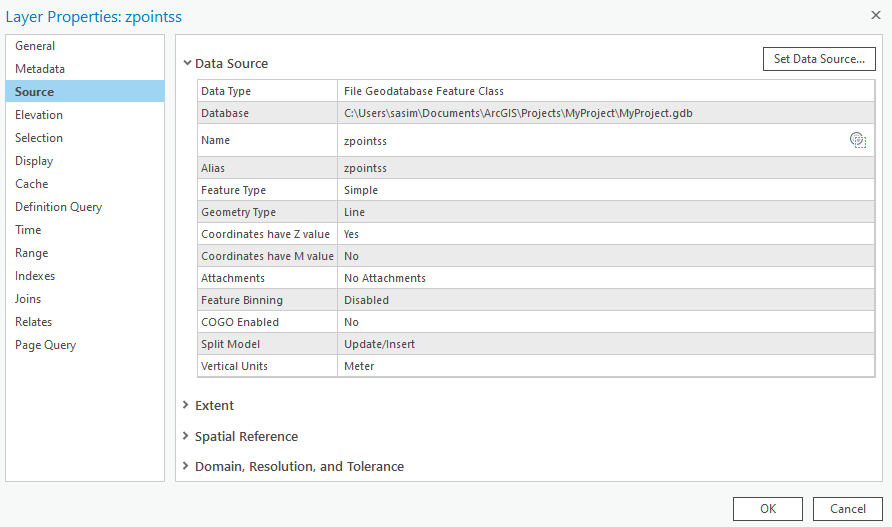Switch to the Metadata tab
The height and width of the screenshot is (527, 892).
pyautogui.click(x=40, y=69)
